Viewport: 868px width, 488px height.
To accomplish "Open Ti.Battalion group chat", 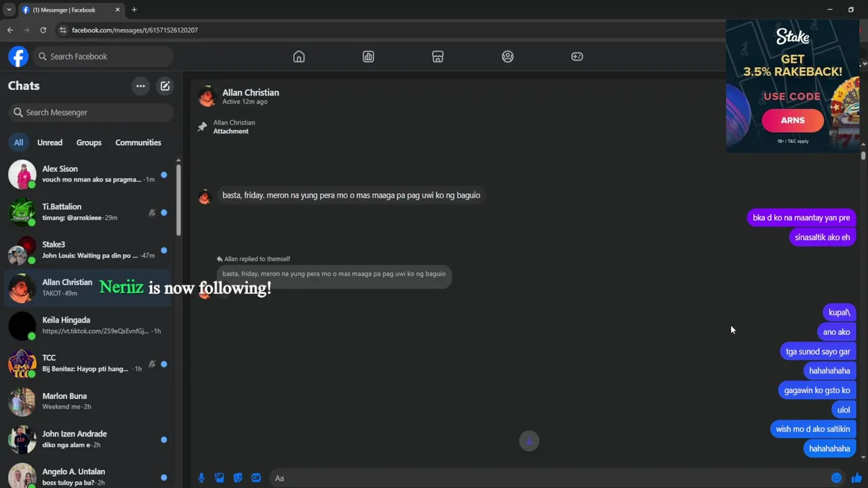I will pyautogui.click(x=88, y=212).
